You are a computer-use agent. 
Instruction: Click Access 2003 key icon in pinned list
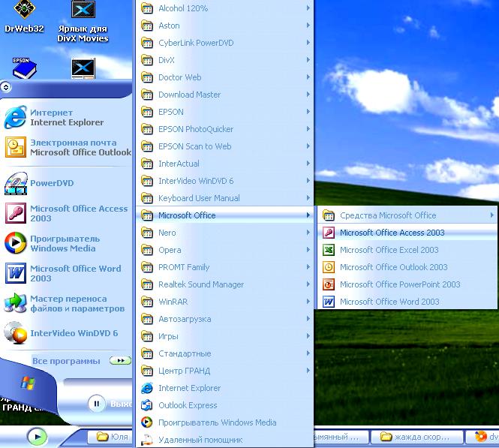15,213
